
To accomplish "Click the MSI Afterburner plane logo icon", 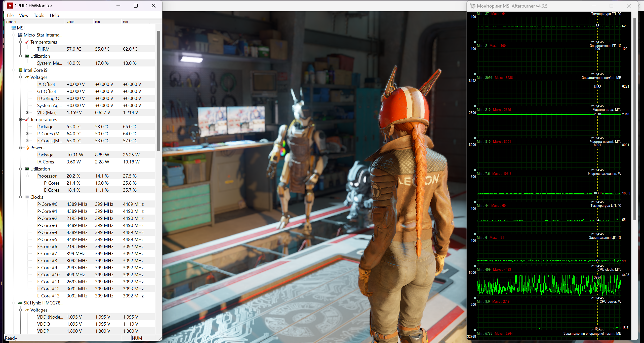I will click(473, 6).
